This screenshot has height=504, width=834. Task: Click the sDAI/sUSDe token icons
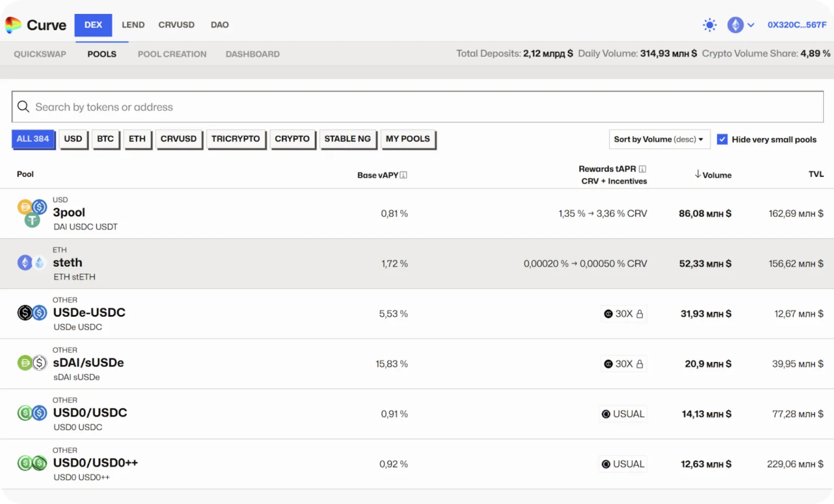[x=32, y=363]
